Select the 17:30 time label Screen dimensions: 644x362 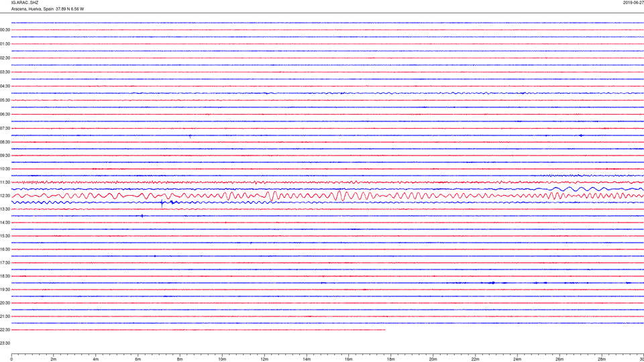pos(5,263)
